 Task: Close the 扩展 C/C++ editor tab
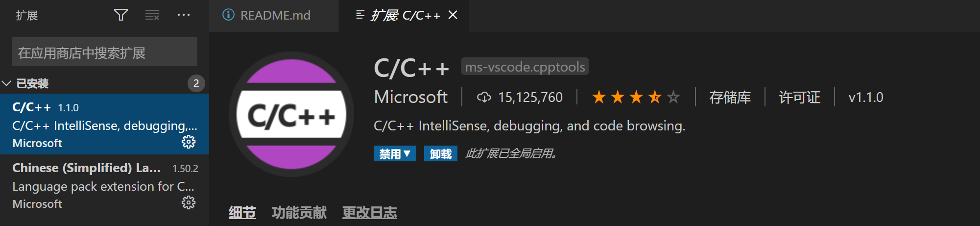453,15
